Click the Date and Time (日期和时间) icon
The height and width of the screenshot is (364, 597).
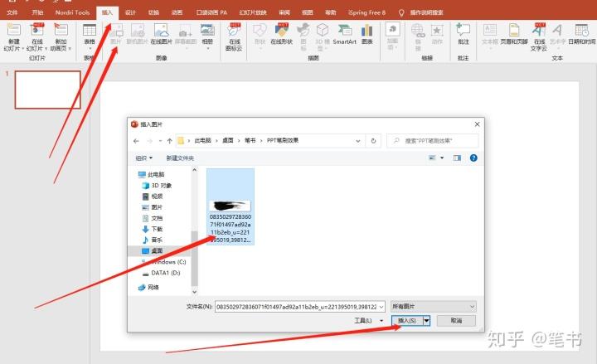pyautogui.click(x=582, y=31)
